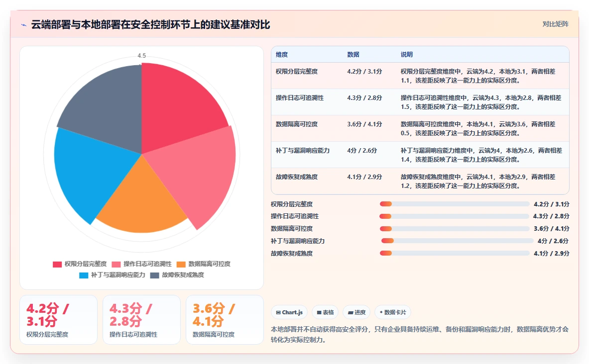This screenshot has height=364, width=589.
Task: Click table cell 4.2分 / 3.1分
Action: (364, 71)
